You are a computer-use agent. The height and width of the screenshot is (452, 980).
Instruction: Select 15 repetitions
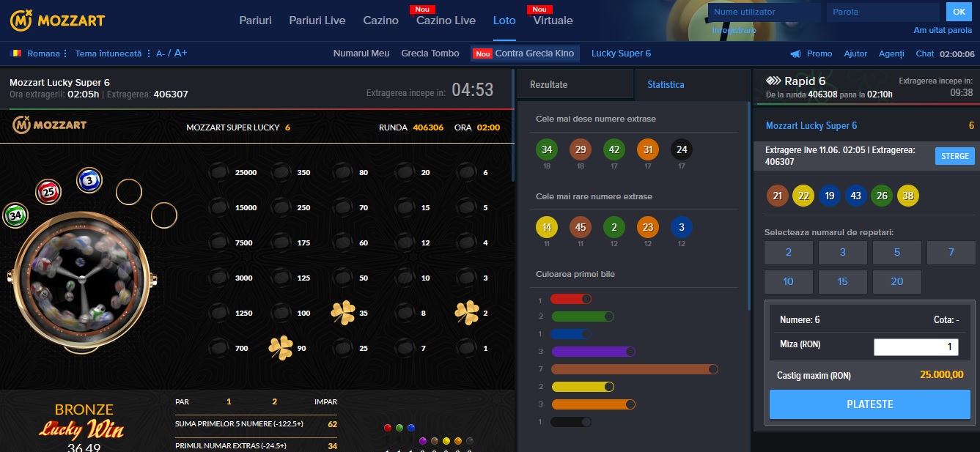tap(843, 281)
